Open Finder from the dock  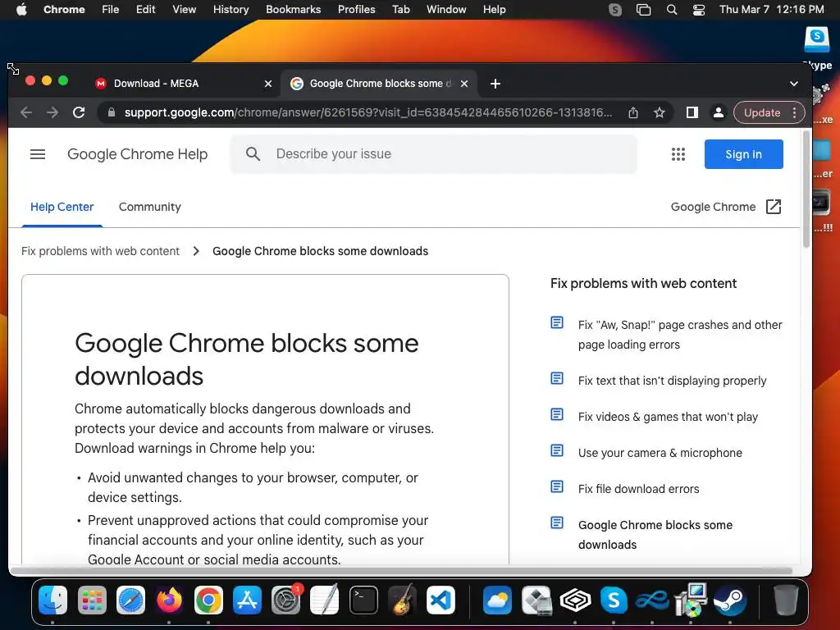[x=53, y=600]
